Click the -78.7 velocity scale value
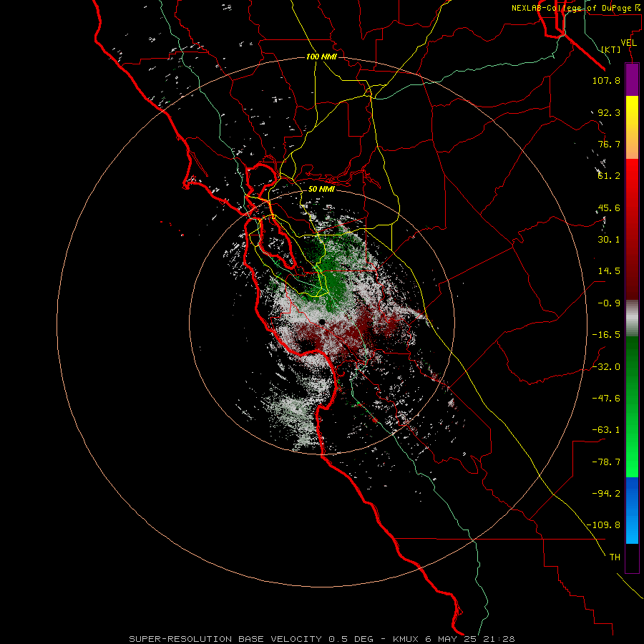Image resolution: width=644 pixels, height=644 pixels. [x=606, y=462]
